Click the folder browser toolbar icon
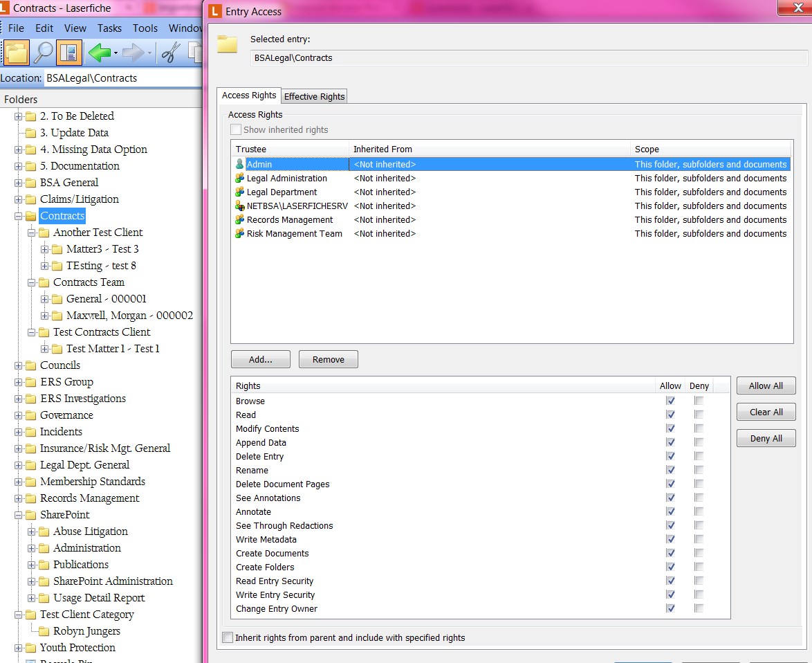This screenshot has width=812, height=663. (17, 53)
